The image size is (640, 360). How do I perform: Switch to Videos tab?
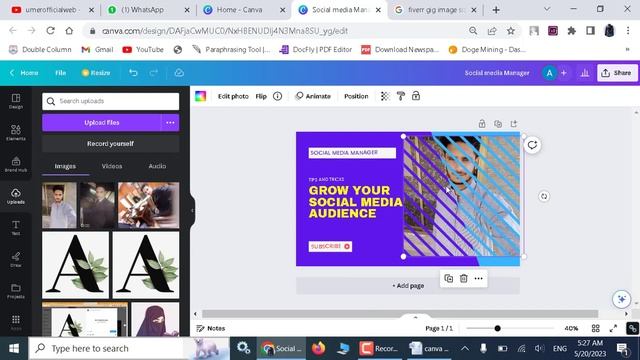(x=112, y=166)
